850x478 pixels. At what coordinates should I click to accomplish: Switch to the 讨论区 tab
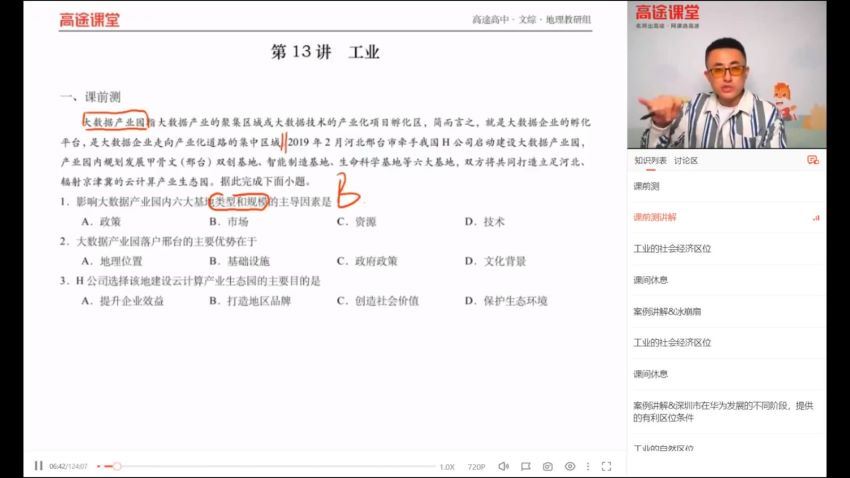click(686, 160)
